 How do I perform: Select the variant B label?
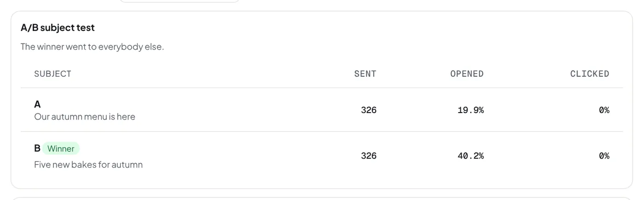tap(37, 148)
